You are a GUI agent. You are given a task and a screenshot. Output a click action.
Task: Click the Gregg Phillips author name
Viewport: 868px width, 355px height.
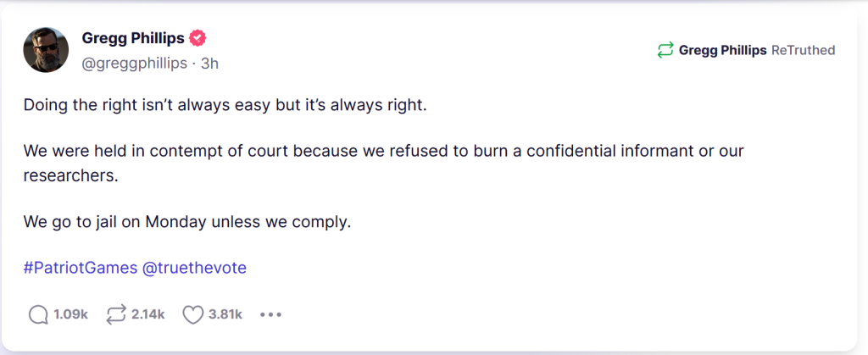[x=133, y=38]
